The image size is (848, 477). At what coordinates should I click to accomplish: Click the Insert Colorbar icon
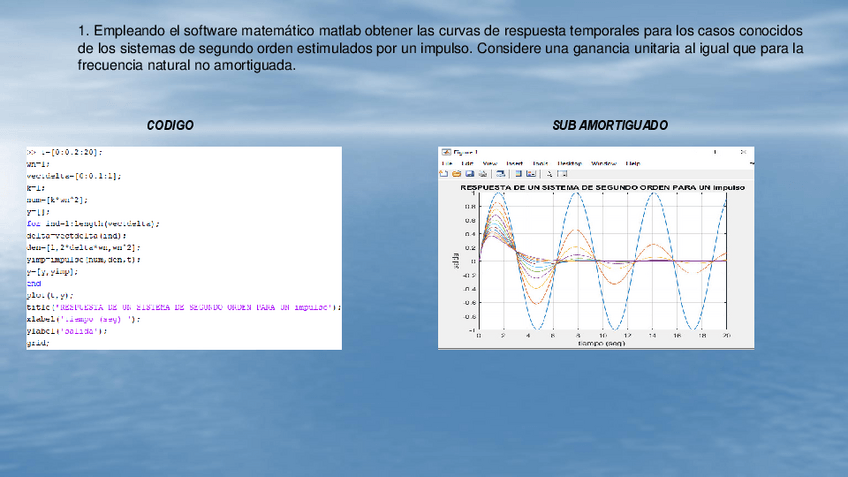(x=518, y=174)
